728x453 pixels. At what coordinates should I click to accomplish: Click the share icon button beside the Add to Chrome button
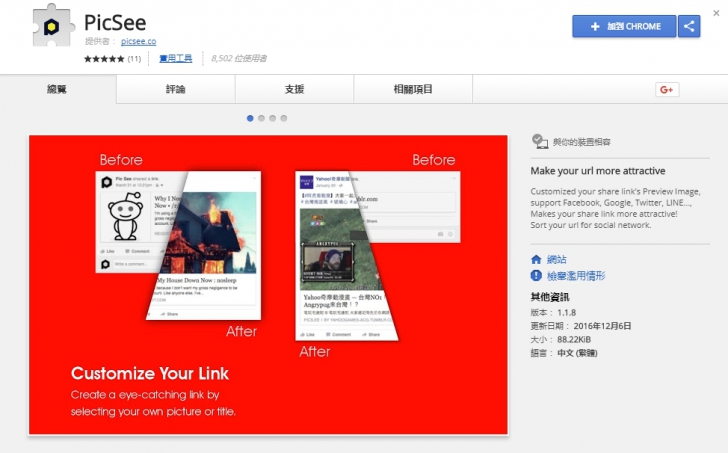[689, 26]
